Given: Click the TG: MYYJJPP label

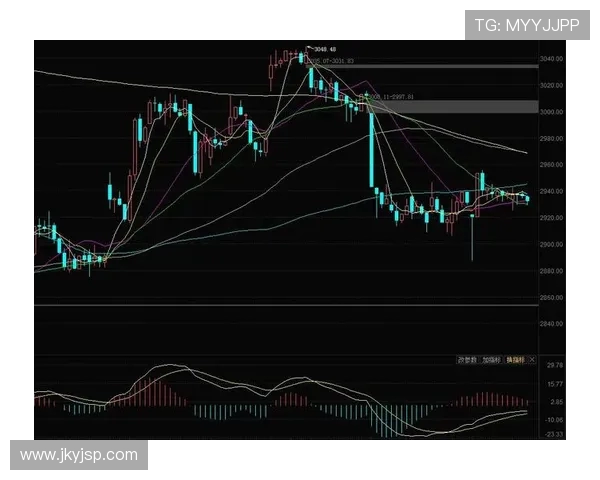Looking at the screenshot, I should point(526,25).
